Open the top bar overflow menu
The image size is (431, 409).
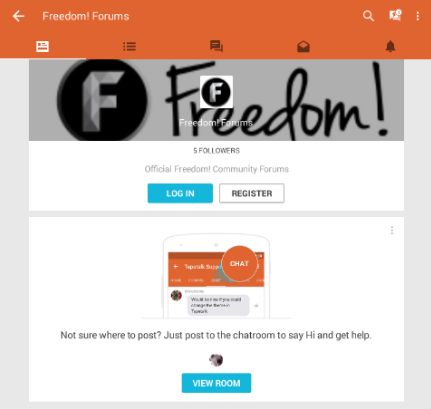click(418, 16)
